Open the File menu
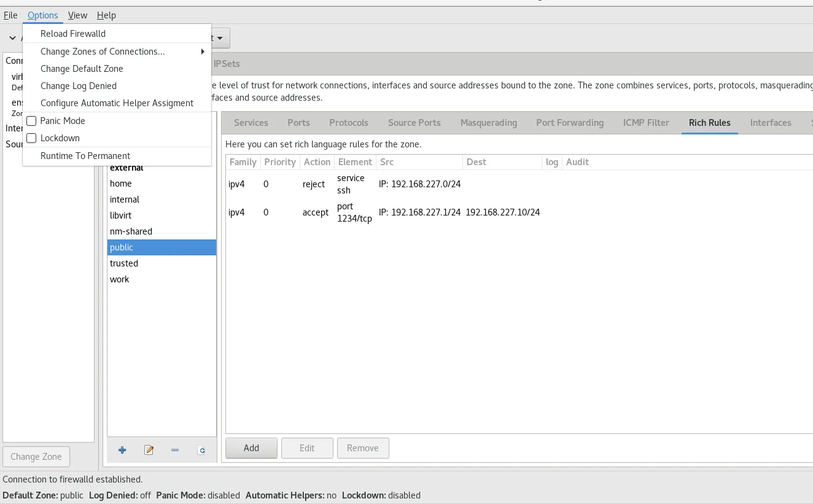This screenshot has height=504, width=813. [10, 15]
